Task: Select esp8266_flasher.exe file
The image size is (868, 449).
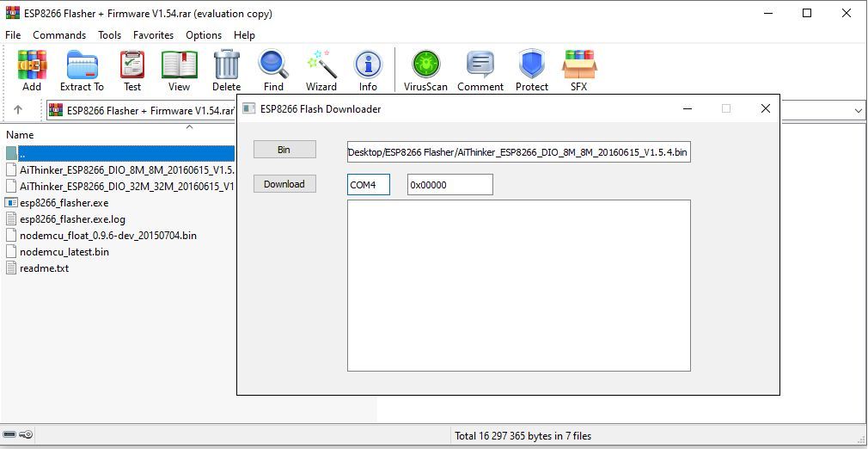Action: pos(58,203)
